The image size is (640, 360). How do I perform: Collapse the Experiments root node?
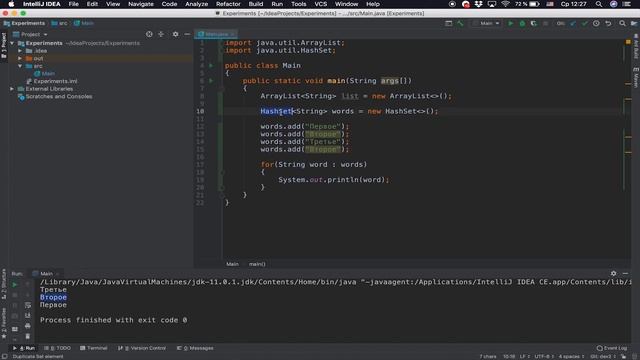[x=12, y=43]
